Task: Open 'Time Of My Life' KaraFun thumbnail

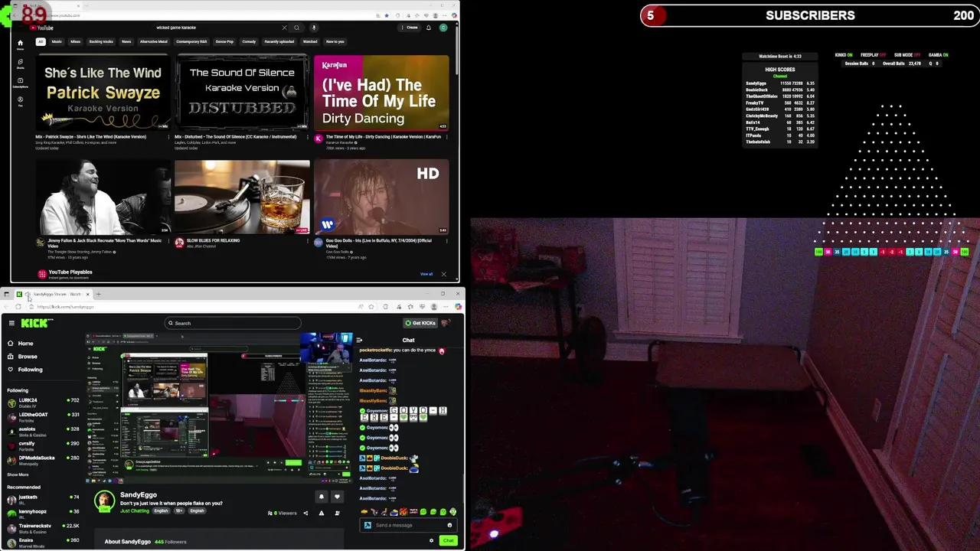Action: 381,93
